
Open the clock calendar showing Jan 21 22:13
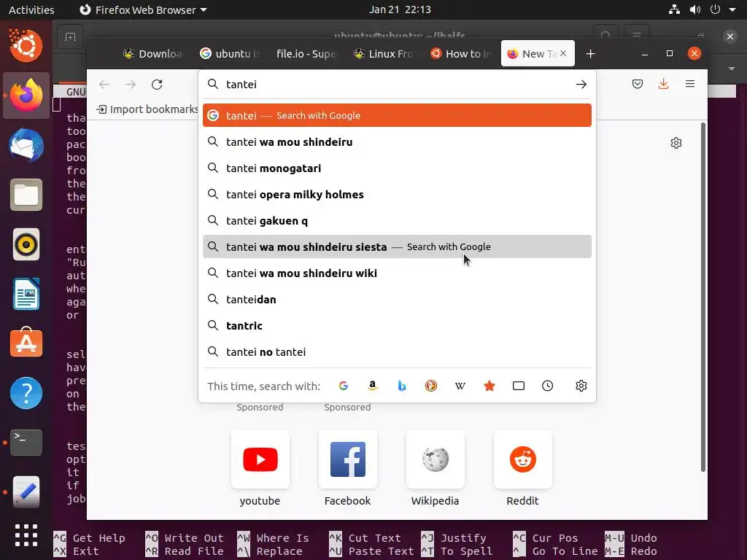pos(400,9)
